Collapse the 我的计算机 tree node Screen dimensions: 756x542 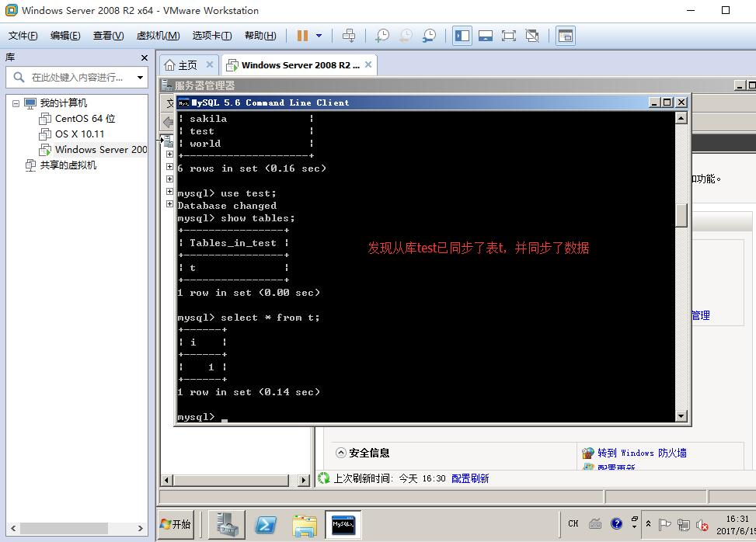click(x=16, y=103)
